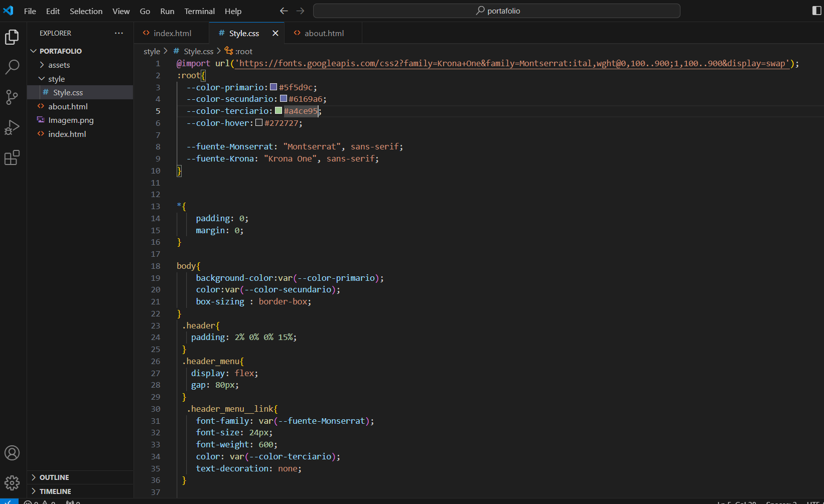The image size is (824, 504).
Task: Open Imagem.png from the Explorer tree
Action: click(80, 120)
